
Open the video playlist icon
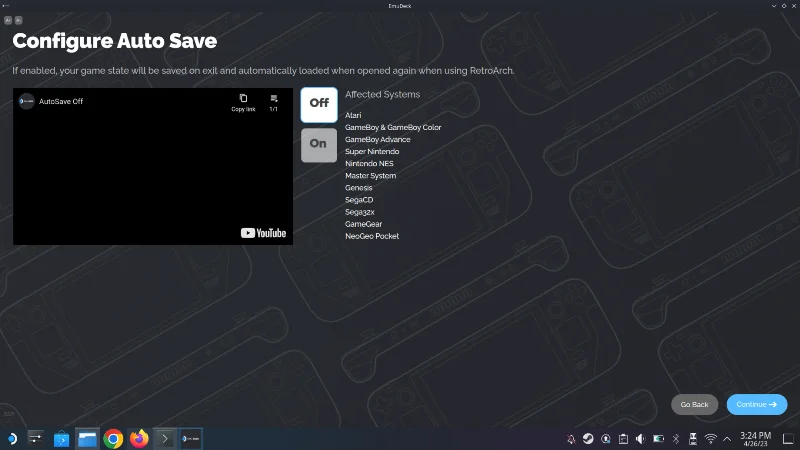point(274,102)
